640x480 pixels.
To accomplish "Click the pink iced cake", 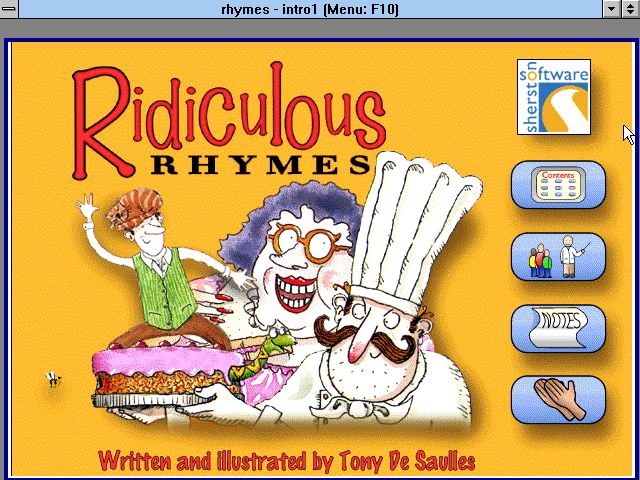I will [x=167, y=371].
